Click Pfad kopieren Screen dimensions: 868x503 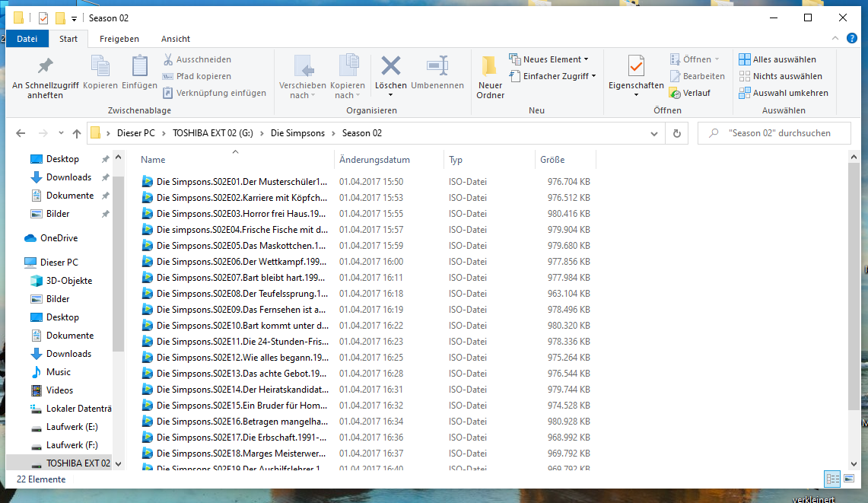click(x=197, y=76)
